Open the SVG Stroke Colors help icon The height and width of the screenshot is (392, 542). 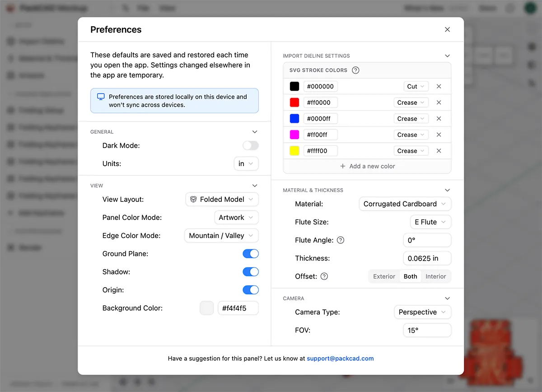coord(355,70)
